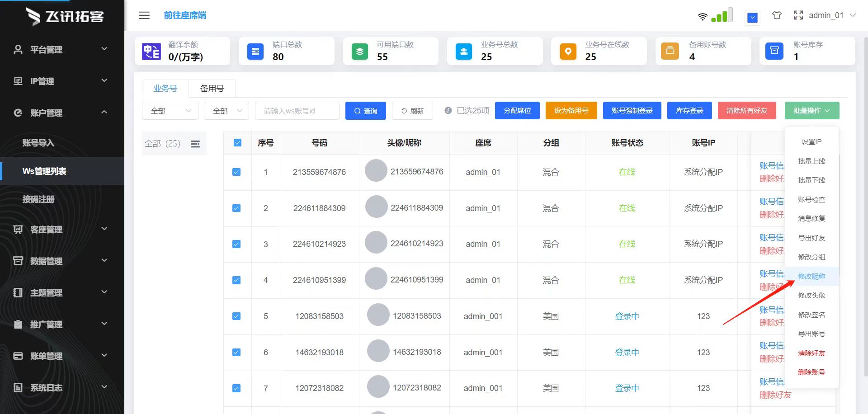
Task: Click the online accounts (业务号在线数) location icon
Action: tap(568, 52)
